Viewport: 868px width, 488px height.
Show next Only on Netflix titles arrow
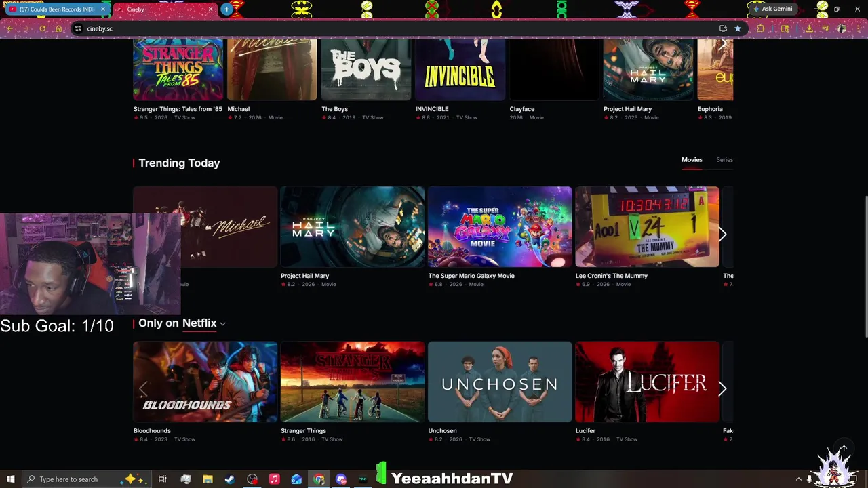pyautogui.click(x=722, y=388)
